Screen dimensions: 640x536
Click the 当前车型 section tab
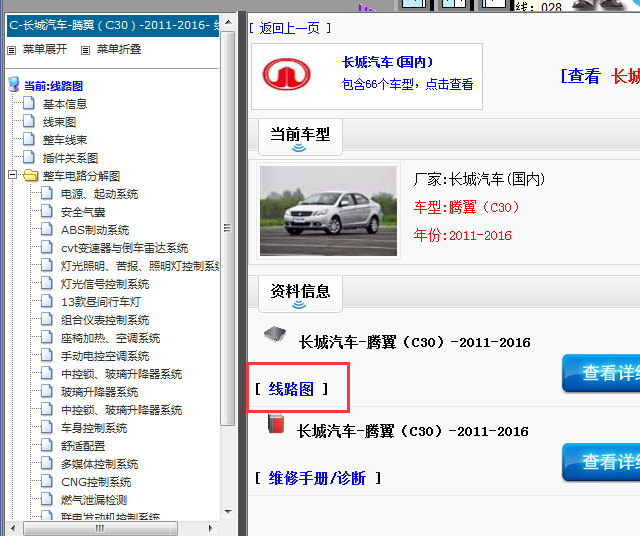[x=300, y=136]
